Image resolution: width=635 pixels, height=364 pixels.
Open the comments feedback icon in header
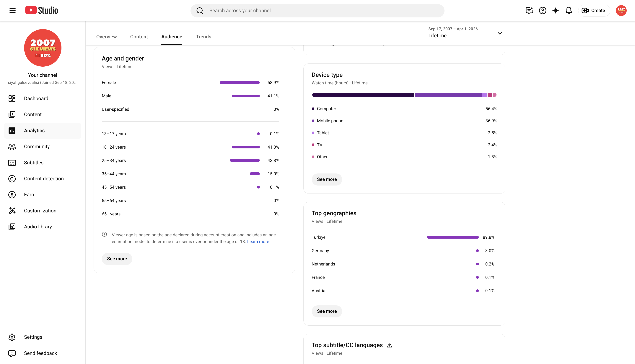tap(529, 11)
